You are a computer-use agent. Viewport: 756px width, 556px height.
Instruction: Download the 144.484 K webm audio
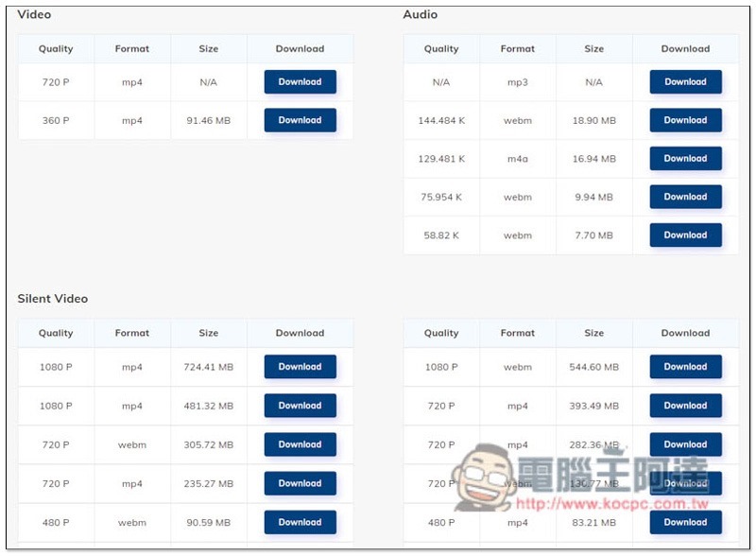686,120
